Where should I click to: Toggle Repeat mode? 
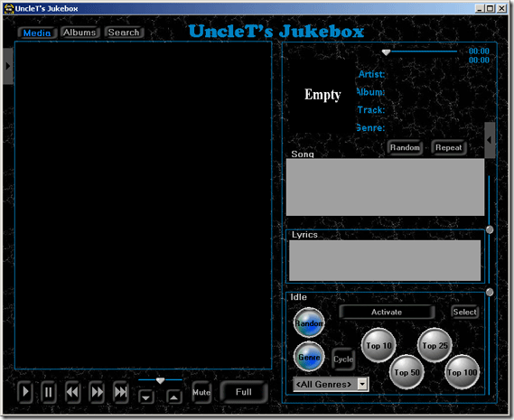click(448, 147)
